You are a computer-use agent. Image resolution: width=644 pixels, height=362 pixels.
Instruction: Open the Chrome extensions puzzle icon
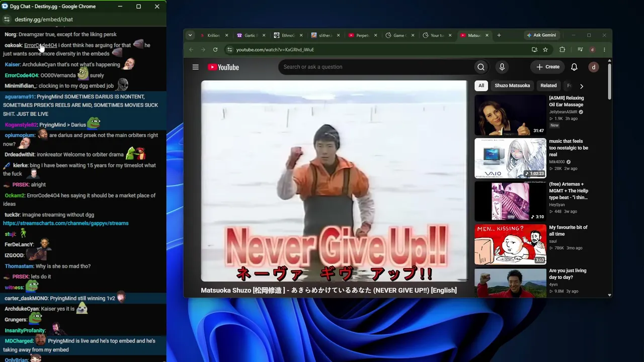pos(562,50)
